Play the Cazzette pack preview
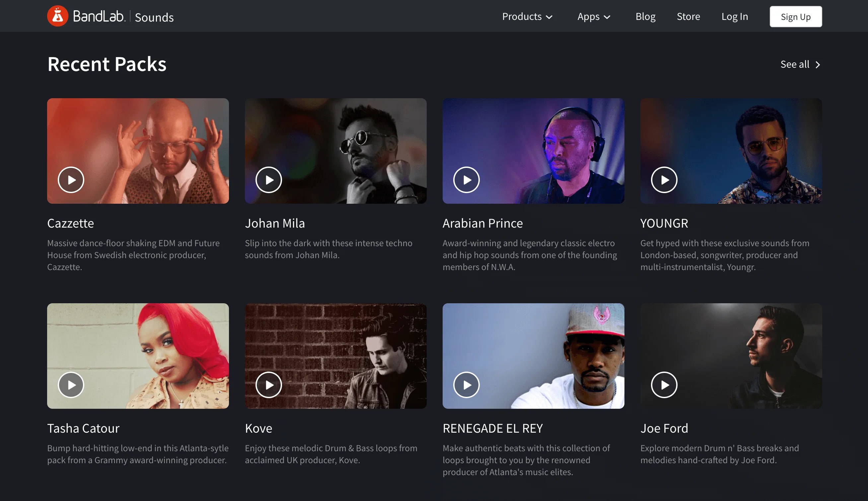 [71, 180]
